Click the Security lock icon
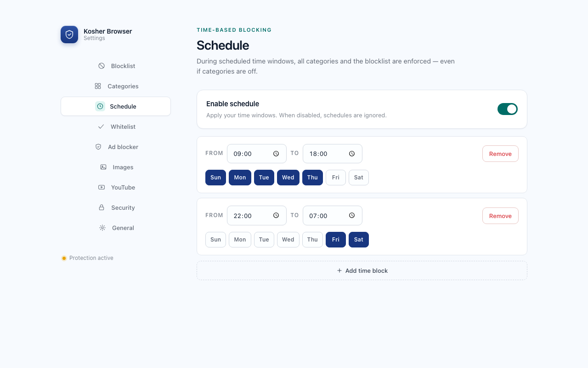 pyautogui.click(x=102, y=207)
